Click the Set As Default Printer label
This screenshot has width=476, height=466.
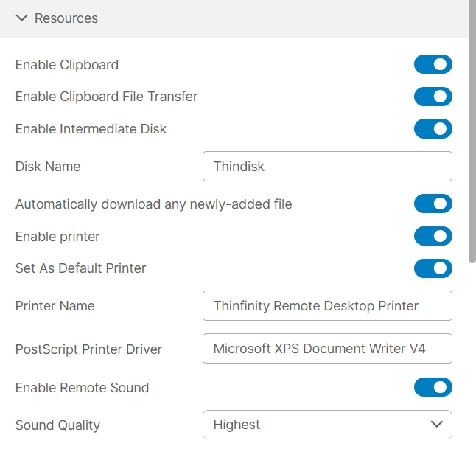click(80, 268)
